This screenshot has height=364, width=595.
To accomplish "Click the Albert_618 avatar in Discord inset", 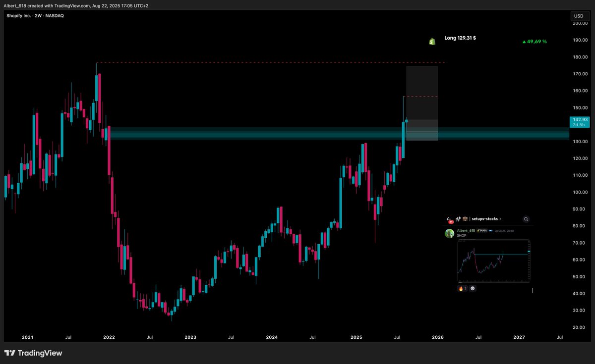I will (449, 233).
